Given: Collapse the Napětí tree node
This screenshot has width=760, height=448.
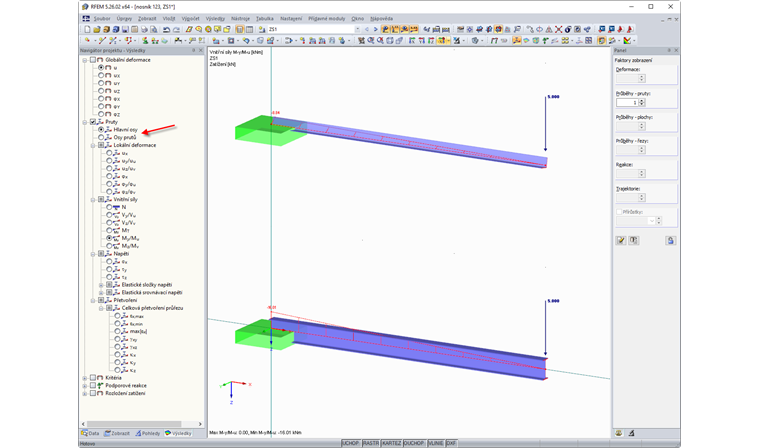Looking at the screenshot, I should point(93,254).
